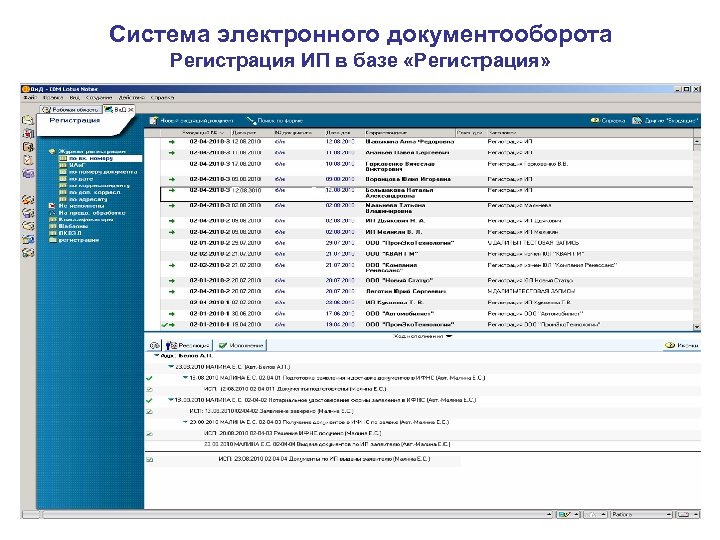The height and width of the screenshot is (540, 720).
Task: Click green arrow icon on ИП Мелкин row
Action: [x=172, y=232]
